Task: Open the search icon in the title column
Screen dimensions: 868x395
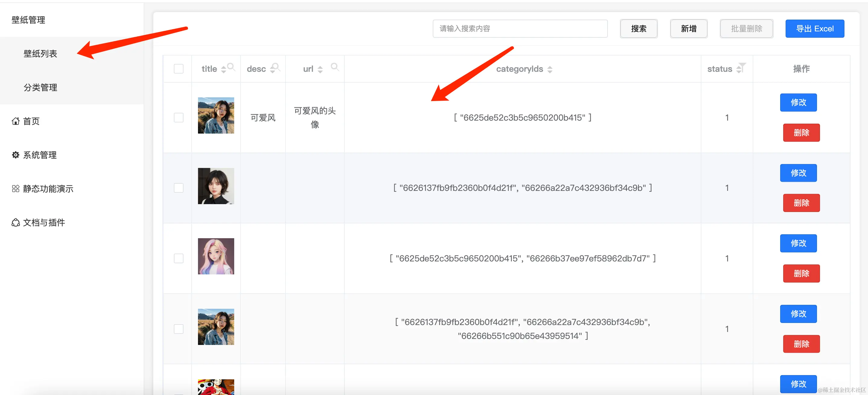Action: tap(231, 67)
